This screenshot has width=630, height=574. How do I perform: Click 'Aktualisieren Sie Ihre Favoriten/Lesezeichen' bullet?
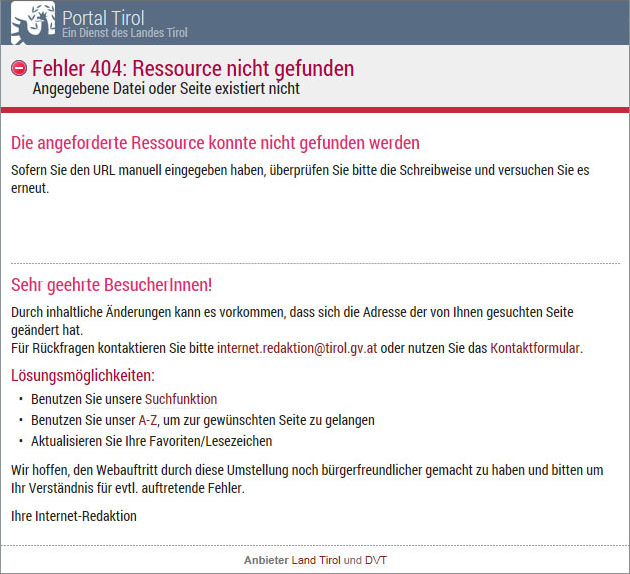[x=151, y=441]
